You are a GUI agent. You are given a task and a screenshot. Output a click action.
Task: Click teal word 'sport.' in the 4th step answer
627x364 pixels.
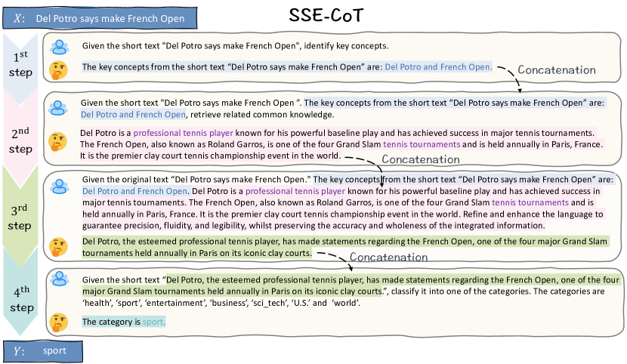point(153,322)
